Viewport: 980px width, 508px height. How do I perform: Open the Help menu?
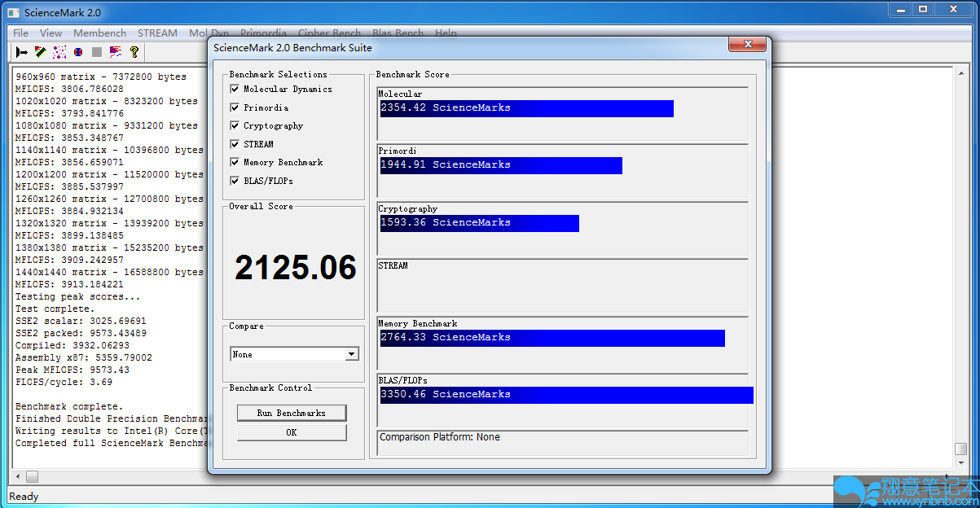[x=446, y=33]
